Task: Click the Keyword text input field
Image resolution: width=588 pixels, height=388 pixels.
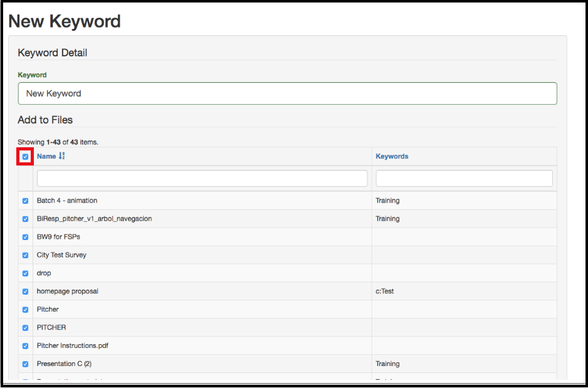Action: click(287, 93)
